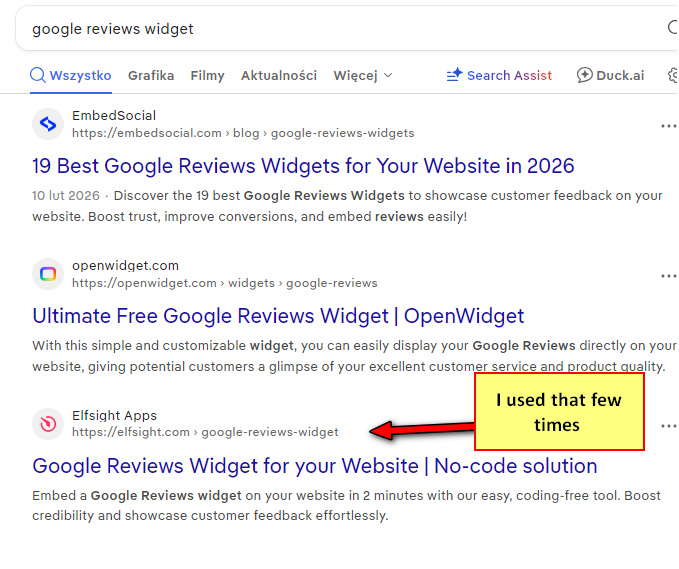This screenshot has height=569, width=679.
Task: Open the more options for Elfsight Apps result
Action: (x=669, y=427)
